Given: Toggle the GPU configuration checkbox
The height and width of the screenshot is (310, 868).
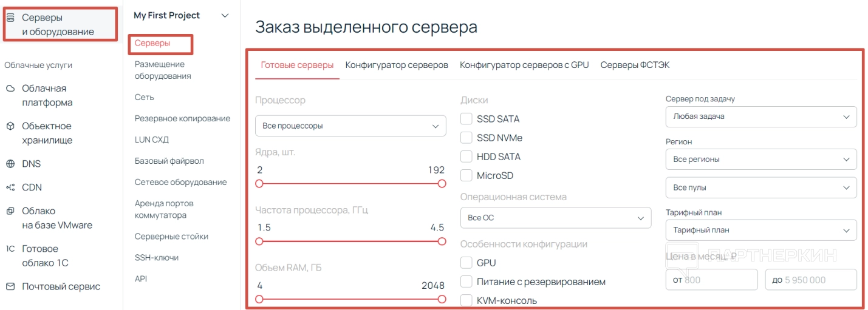Looking at the screenshot, I should click(x=466, y=263).
